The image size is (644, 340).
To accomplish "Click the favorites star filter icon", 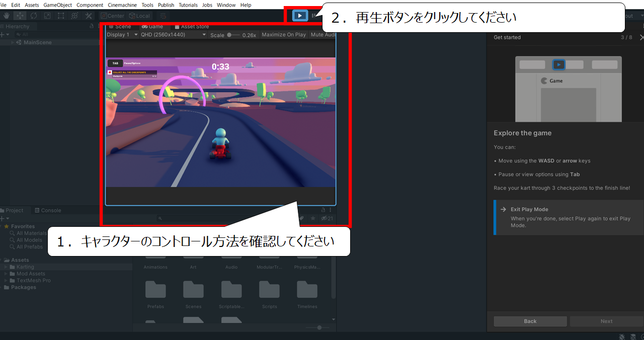I will (313, 218).
